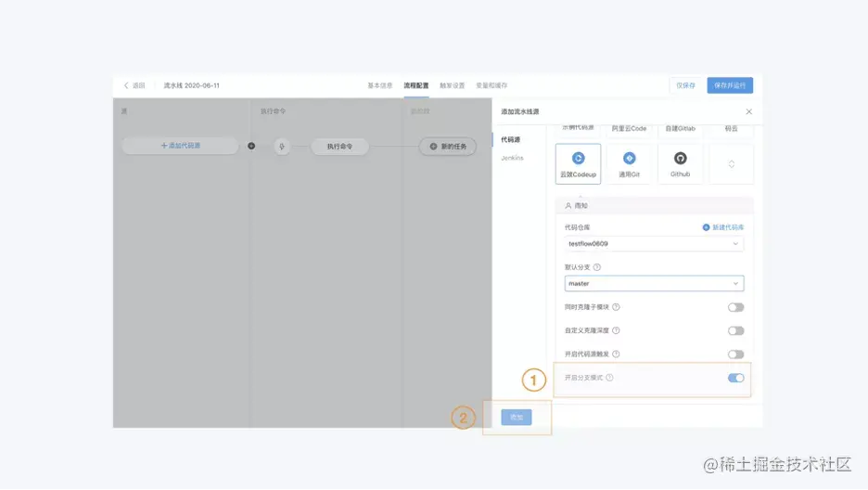Select the 自建Gitlab source option
Image resolution: width=868 pixels, height=490 pixels.
(x=680, y=128)
